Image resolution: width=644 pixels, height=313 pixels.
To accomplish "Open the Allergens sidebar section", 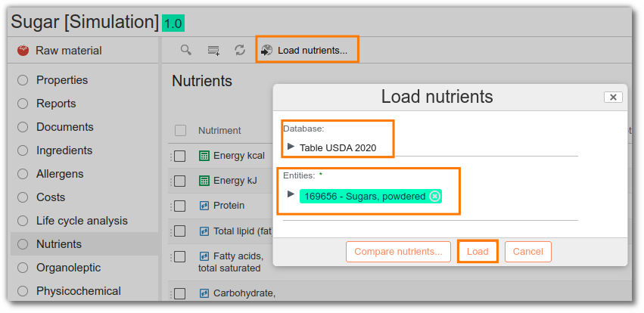I will 60,174.
